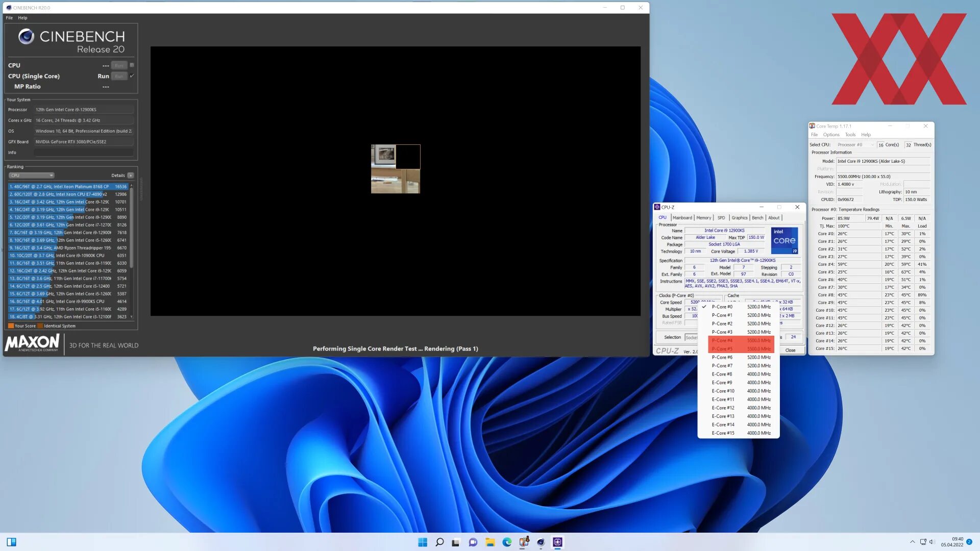Toggle the CPU test checkbox
The height and width of the screenshot is (551, 980).
coord(132,65)
